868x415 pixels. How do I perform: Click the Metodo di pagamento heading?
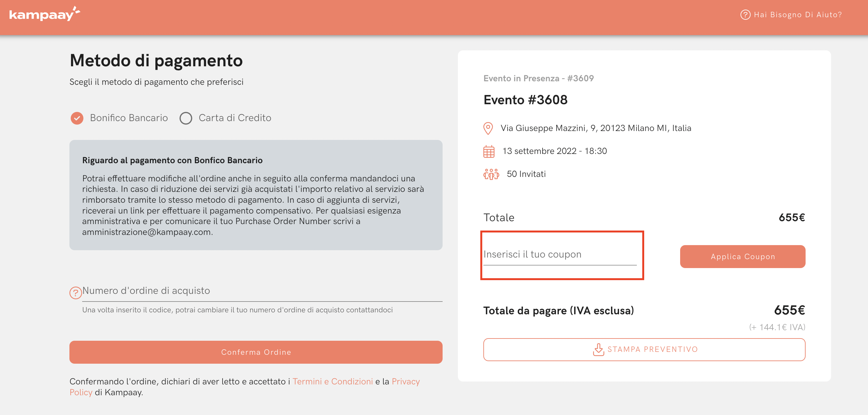(156, 60)
